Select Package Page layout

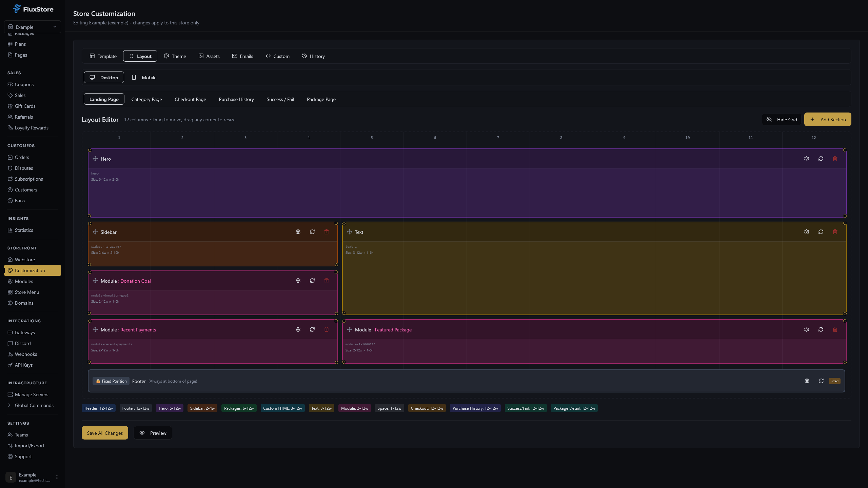[321, 99]
